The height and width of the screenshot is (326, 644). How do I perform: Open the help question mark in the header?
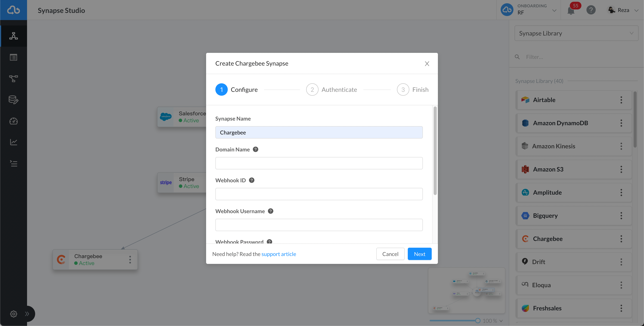591,10
